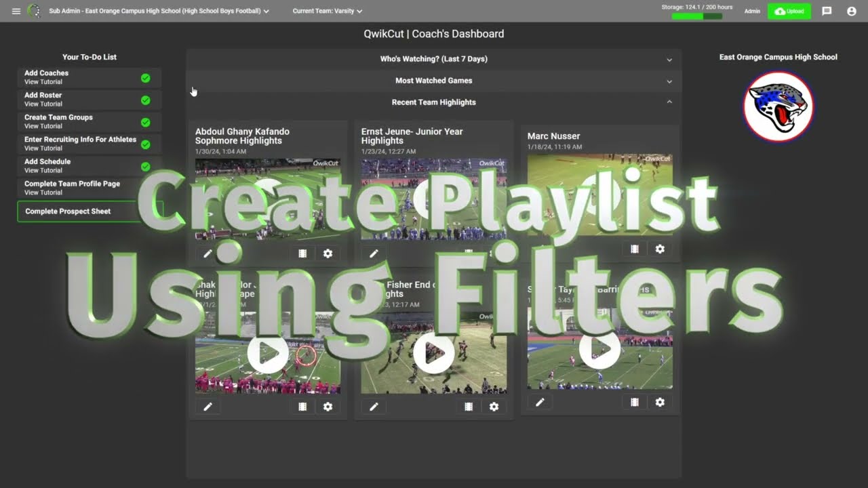868x488 pixels.
Task: Open film strip icon for Marc Nusser
Action: [635, 249]
